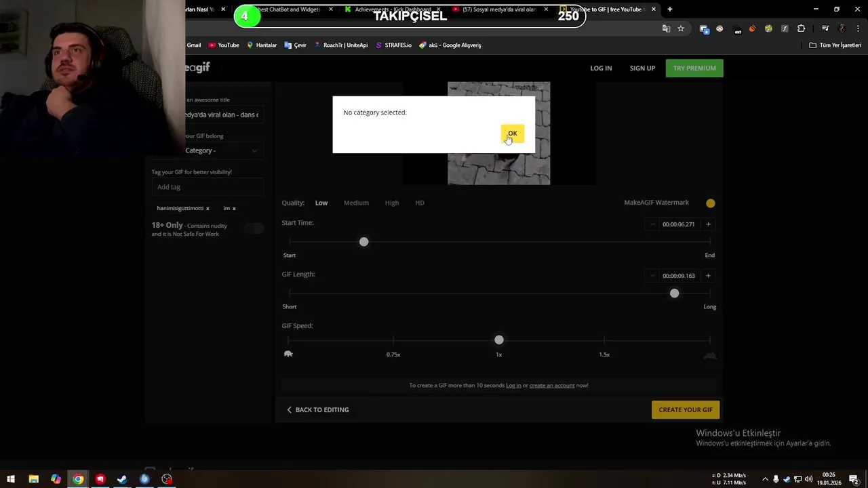Open Haritalar bookmark
The image size is (868, 488).
[x=262, y=45]
